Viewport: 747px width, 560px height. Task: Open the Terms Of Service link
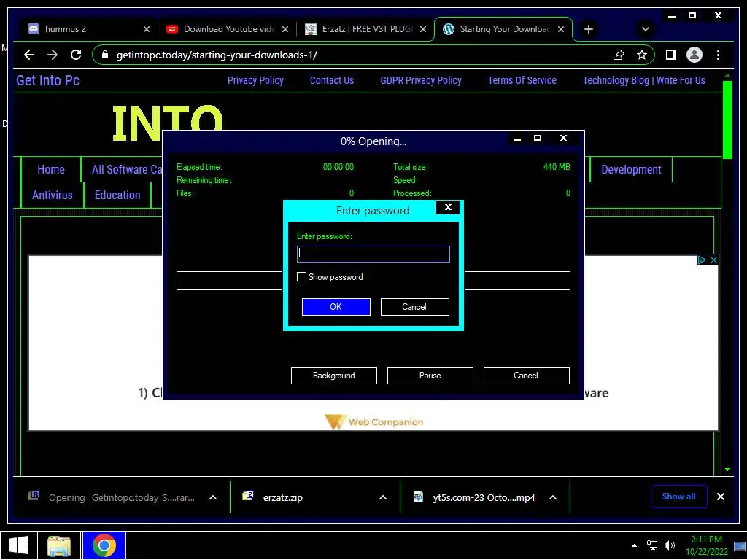click(x=522, y=80)
